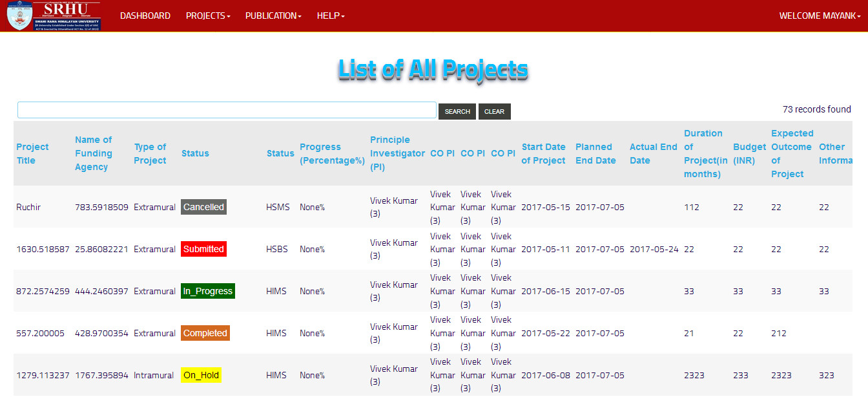868x397 pixels.
Task: Click the SRHU university logo
Action: pos(53,16)
